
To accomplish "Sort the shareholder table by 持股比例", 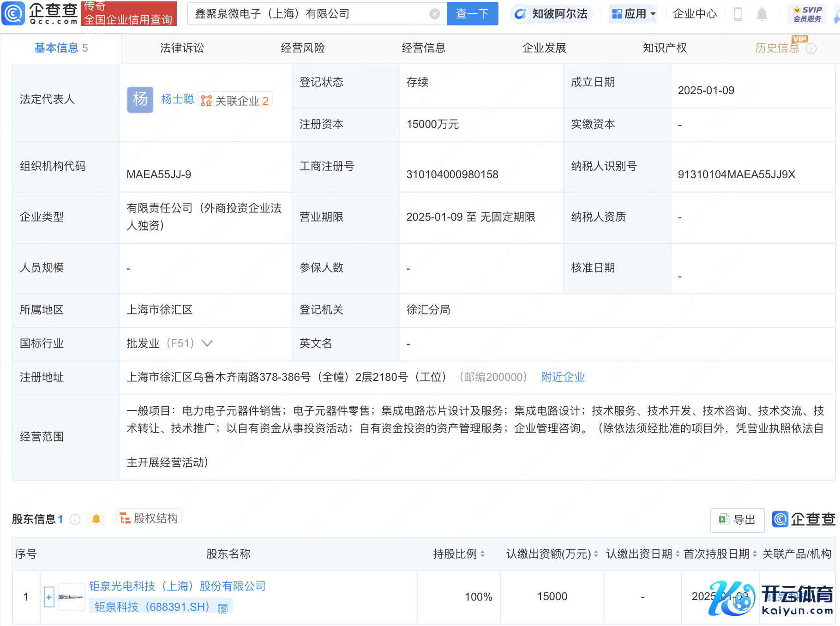I will (482, 554).
